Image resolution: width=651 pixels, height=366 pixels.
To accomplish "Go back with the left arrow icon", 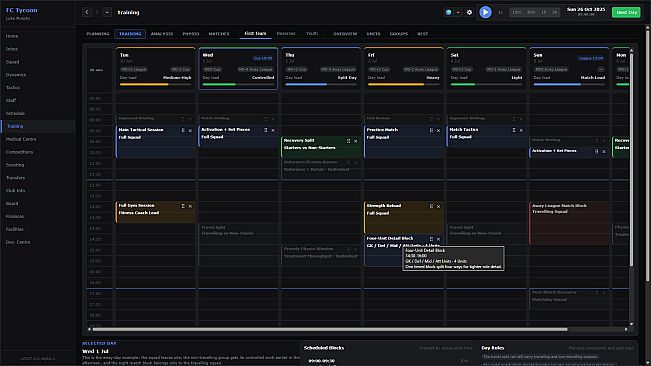I will 87,12.
